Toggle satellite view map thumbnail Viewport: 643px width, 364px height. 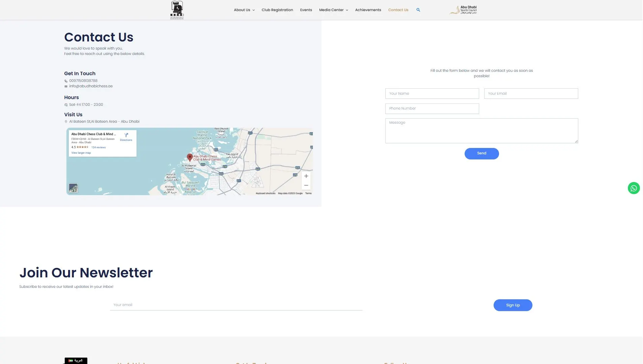point(73,188)
